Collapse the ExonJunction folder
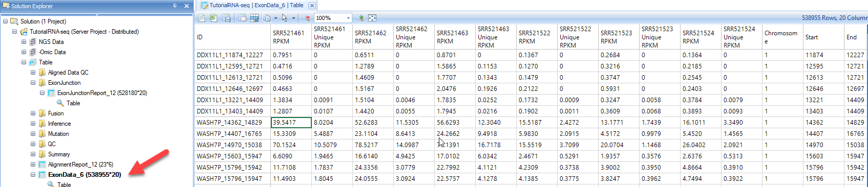Screen dimensions: 868x187 click(33, 83)
